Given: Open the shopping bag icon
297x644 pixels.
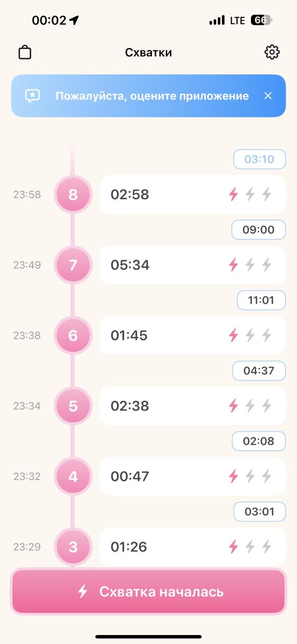Looking at the screenshot, I should [x=25, y=52].
